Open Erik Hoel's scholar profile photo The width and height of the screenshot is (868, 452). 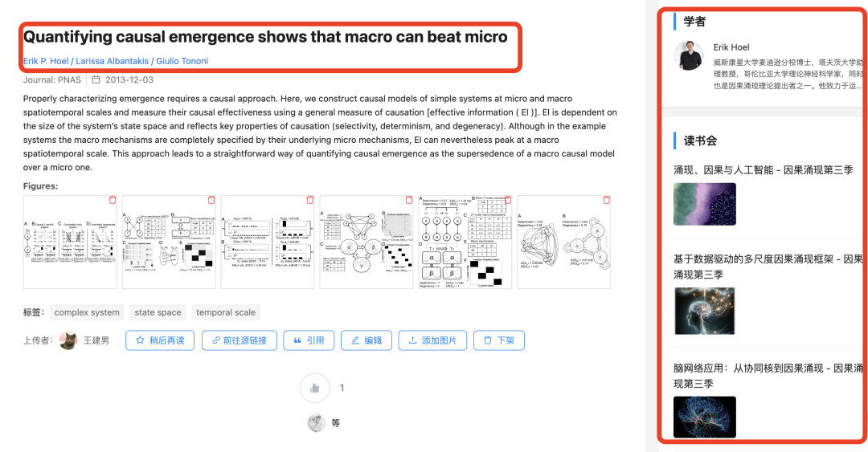(689, 55)
